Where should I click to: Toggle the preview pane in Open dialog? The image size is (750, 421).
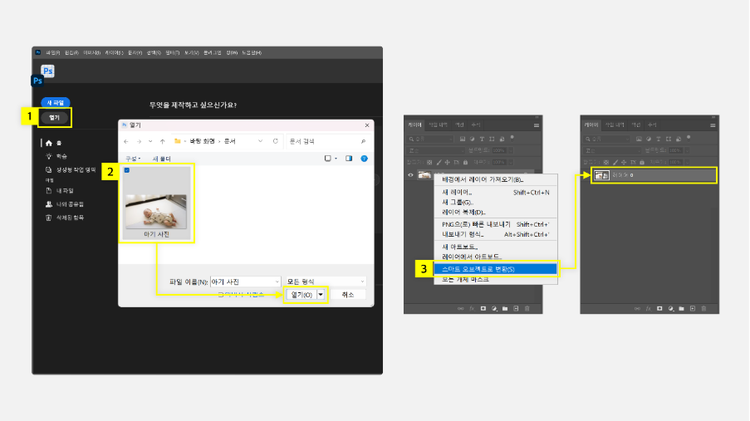(x=349, y=158)
